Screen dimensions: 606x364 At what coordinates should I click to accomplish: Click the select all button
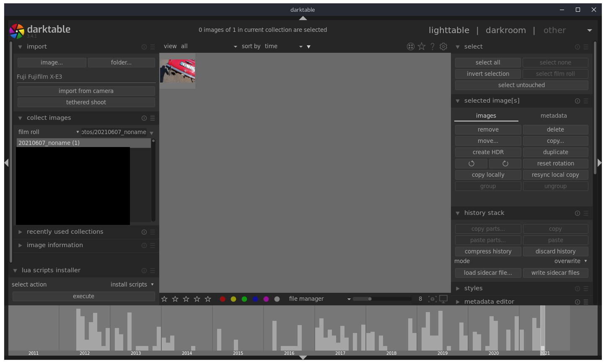pyautogui.click(x=487, y=62)
